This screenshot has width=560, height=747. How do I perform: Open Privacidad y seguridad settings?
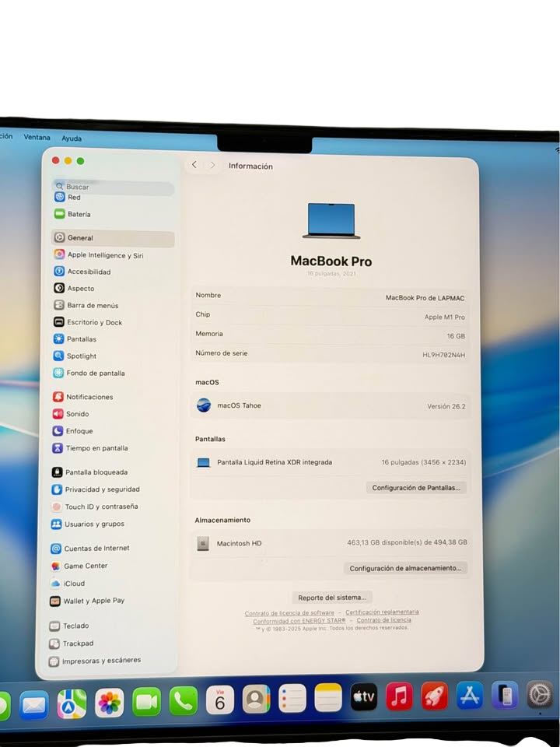coord(95,489)
